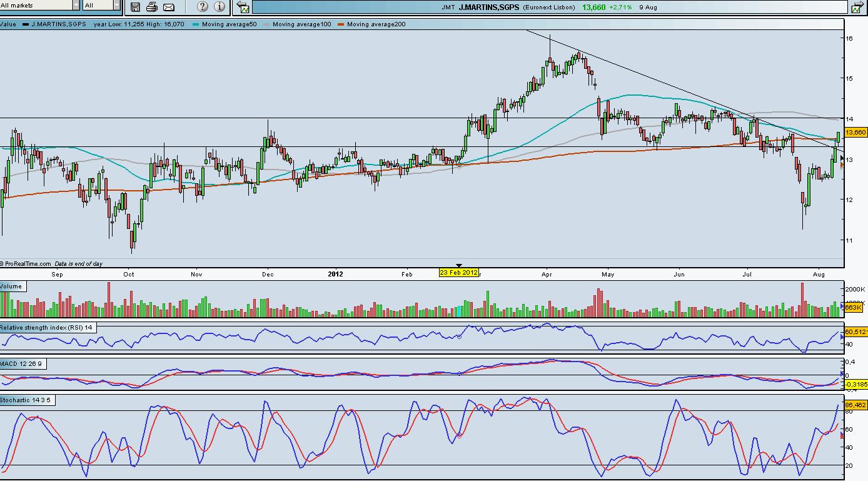
Task: Click the Email envelope icon
Action: click(x=169, y=7)
